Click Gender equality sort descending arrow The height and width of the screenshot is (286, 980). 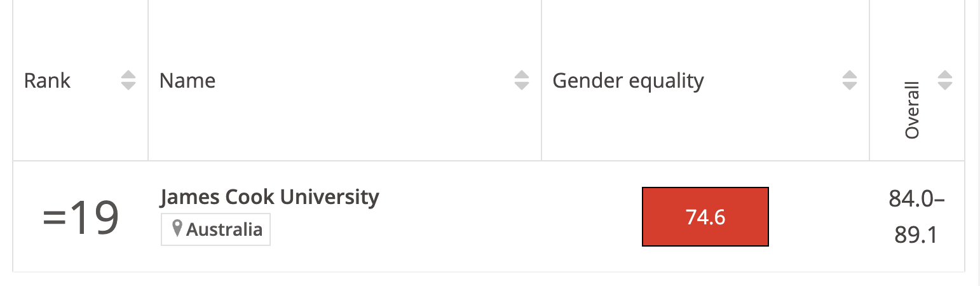pos(850,86)
